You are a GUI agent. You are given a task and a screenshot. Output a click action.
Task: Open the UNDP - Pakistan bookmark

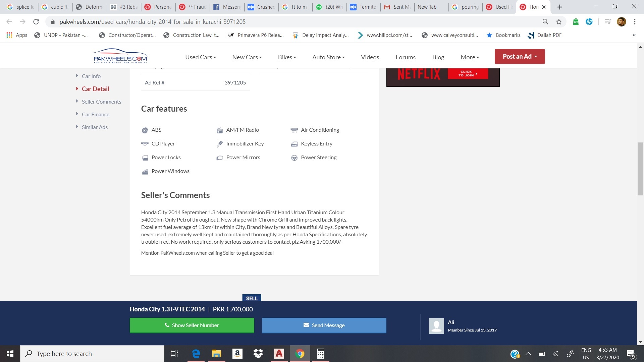[x=61, y=35]
